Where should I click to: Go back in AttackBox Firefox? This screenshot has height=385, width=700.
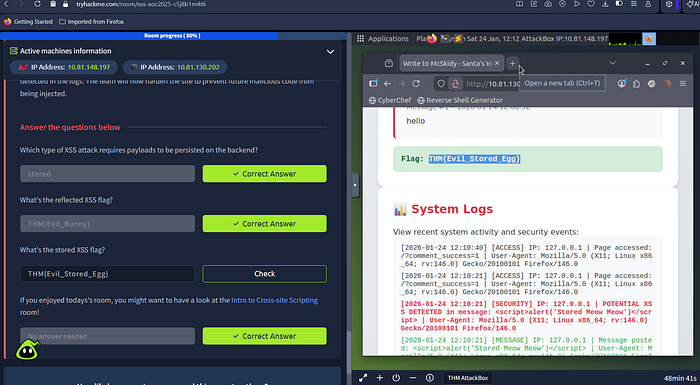(387, 84)
